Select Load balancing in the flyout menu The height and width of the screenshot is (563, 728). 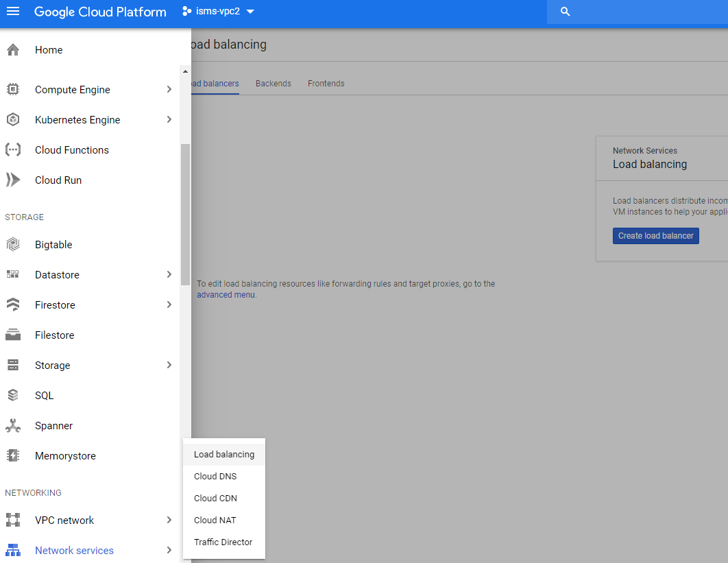[224, 454]
